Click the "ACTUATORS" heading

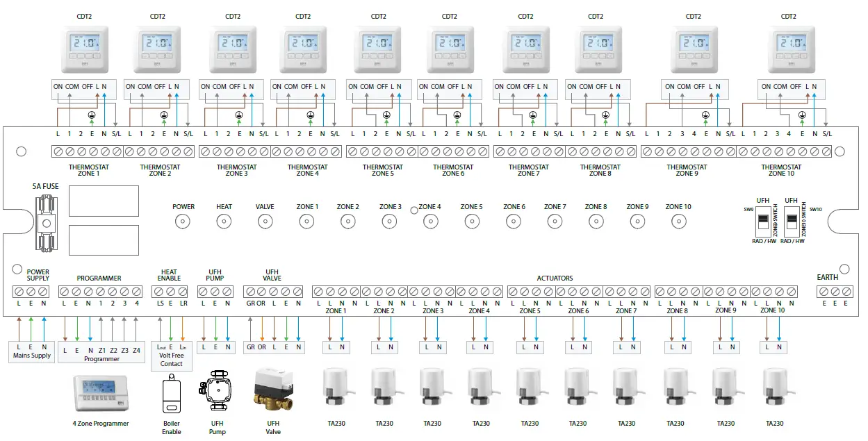pos(555,278)
